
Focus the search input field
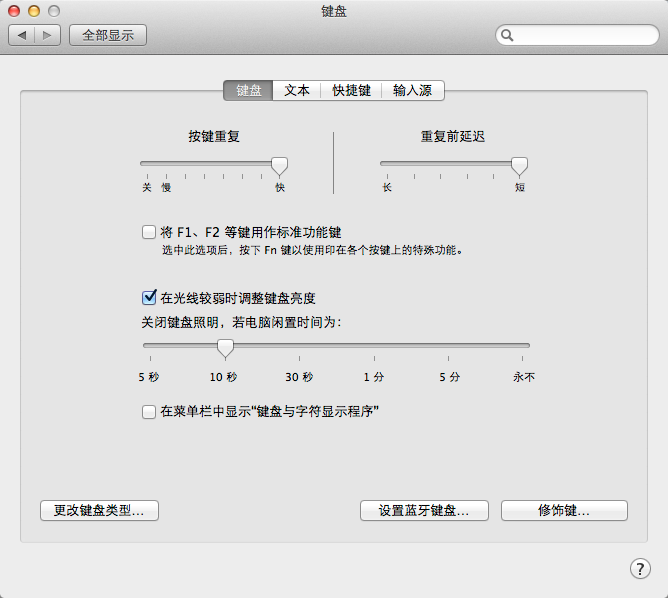tap(577, 35)
